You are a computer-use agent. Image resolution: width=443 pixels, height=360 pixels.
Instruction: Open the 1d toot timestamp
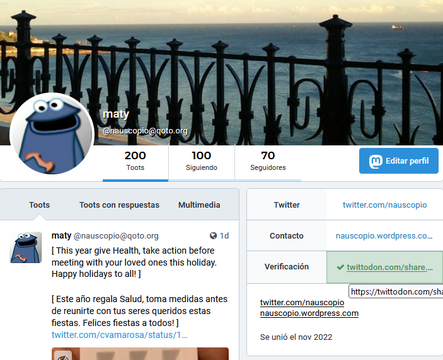(x=224, y=236)
